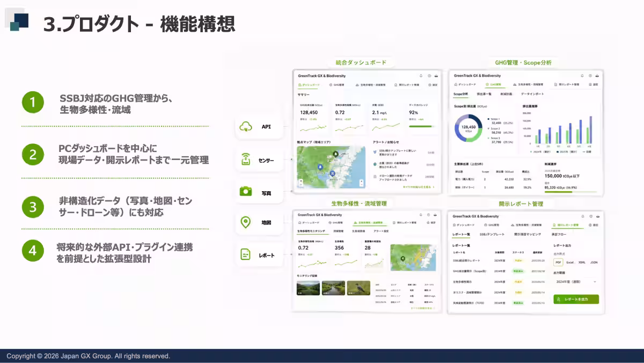The image size is (644, 363).
Task: Open notifications bell in GHG管理 panel header
Action: (x=581, y=76)
